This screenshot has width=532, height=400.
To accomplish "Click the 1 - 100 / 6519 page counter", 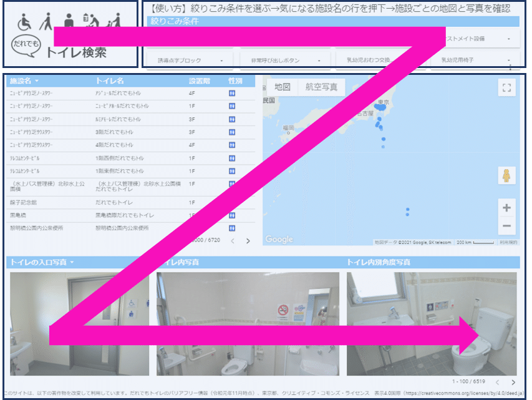I will (468, 382).
